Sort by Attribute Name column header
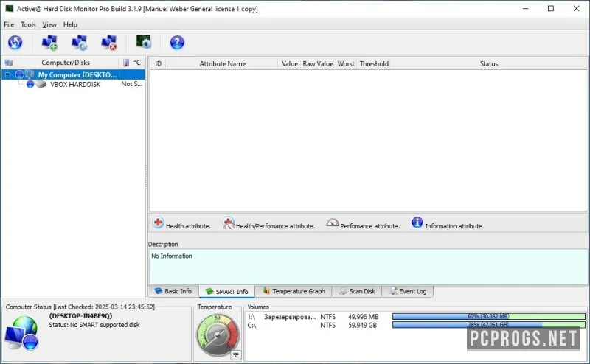The image size is (590, 364). (223, 63)
